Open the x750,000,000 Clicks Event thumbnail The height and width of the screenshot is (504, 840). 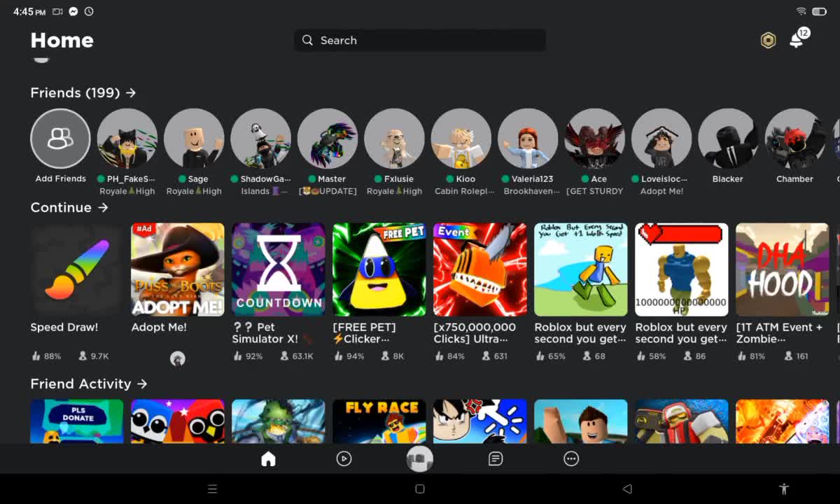tap(480, 269)
